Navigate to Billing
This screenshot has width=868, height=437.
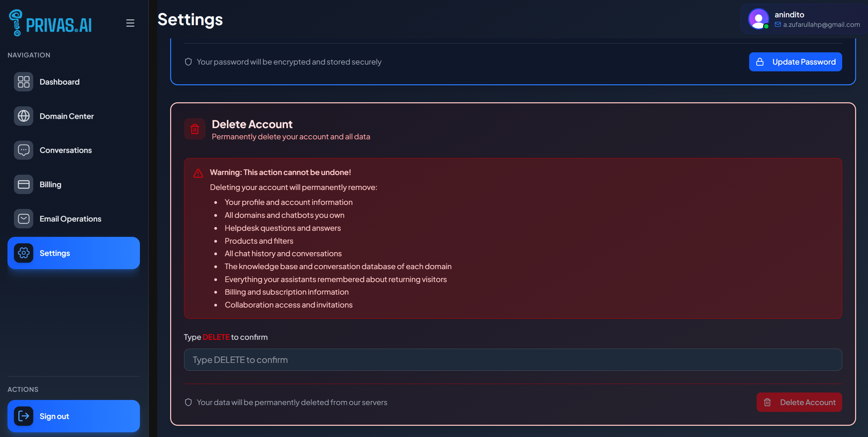point(74,185)
